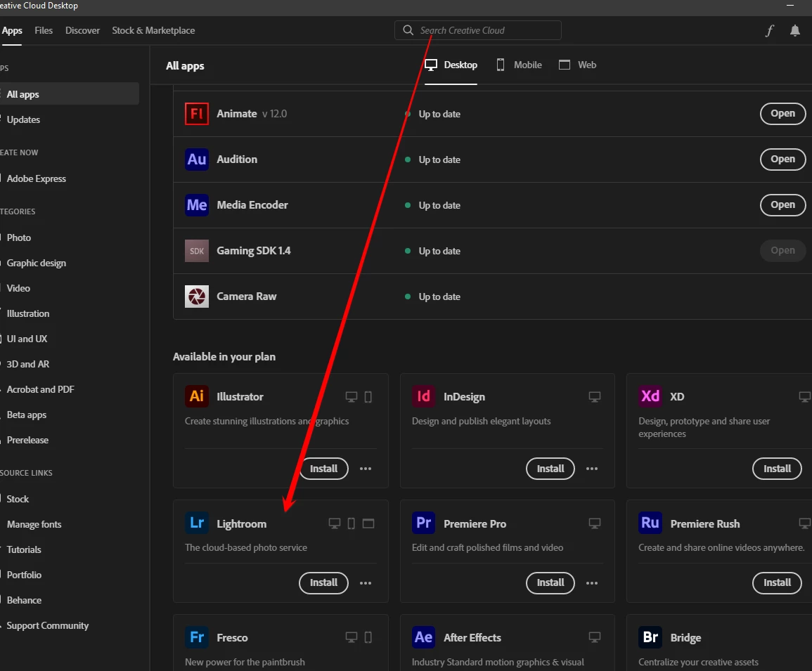Open InDesign's more options menu
812x671 pixels.
(x=592, y=469)
